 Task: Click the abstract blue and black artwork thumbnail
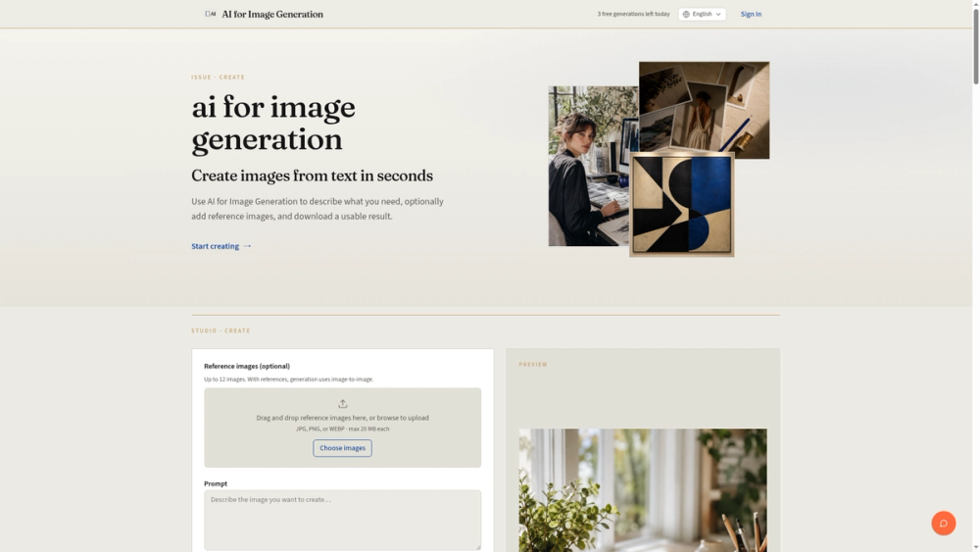682,204
